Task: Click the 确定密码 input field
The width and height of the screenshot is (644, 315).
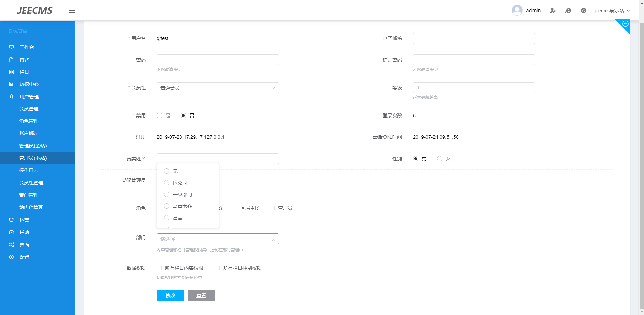Action: click(474, 60)
